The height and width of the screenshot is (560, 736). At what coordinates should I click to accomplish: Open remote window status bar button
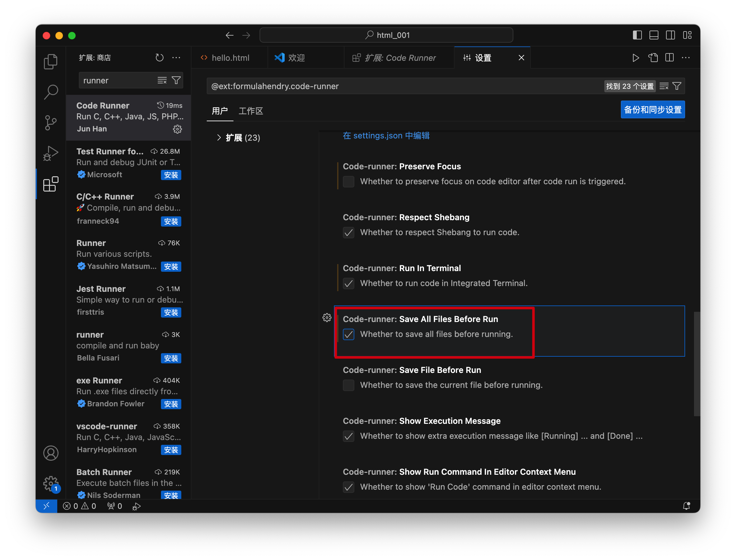46,506
